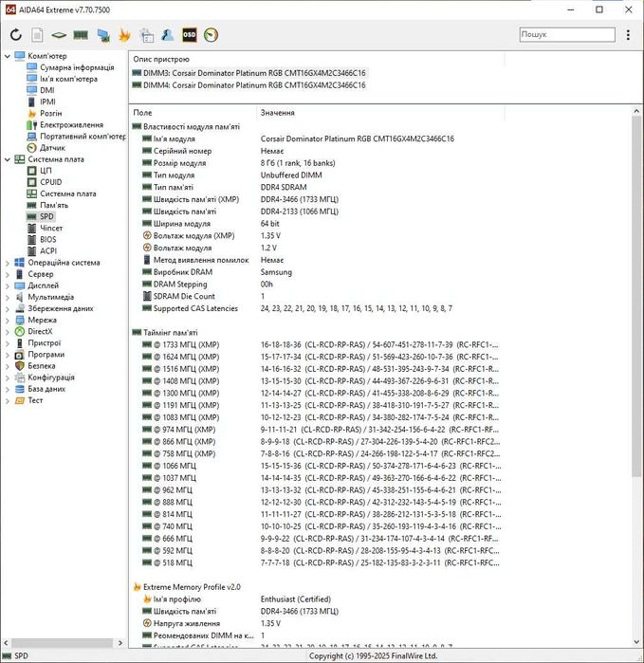
Task: Expand the Мережа tree node
Action: click(8, 320)
